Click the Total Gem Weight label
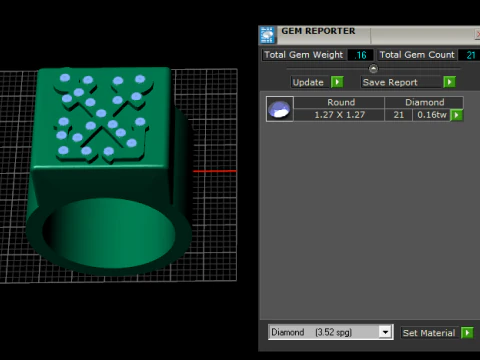The height and width of the screenshot is (360, 480). [303, 55]
